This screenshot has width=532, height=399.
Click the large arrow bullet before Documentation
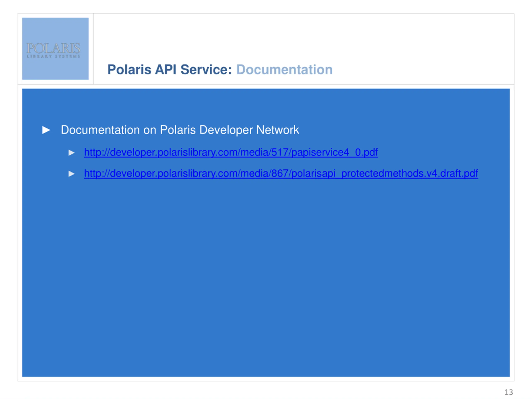[x=46, y=130]
